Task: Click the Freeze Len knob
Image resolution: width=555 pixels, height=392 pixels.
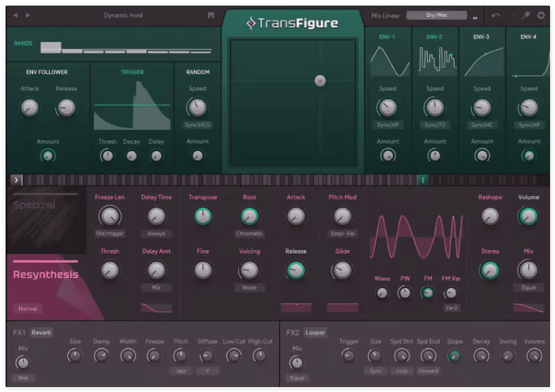Action: (x=110, y=216)
